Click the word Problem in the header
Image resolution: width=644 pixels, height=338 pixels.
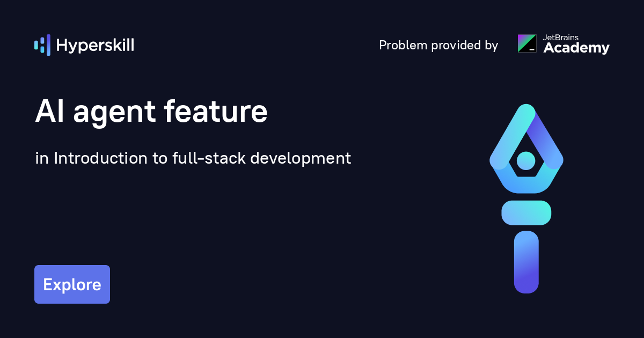pyautogui.click(x=400, y=46)
